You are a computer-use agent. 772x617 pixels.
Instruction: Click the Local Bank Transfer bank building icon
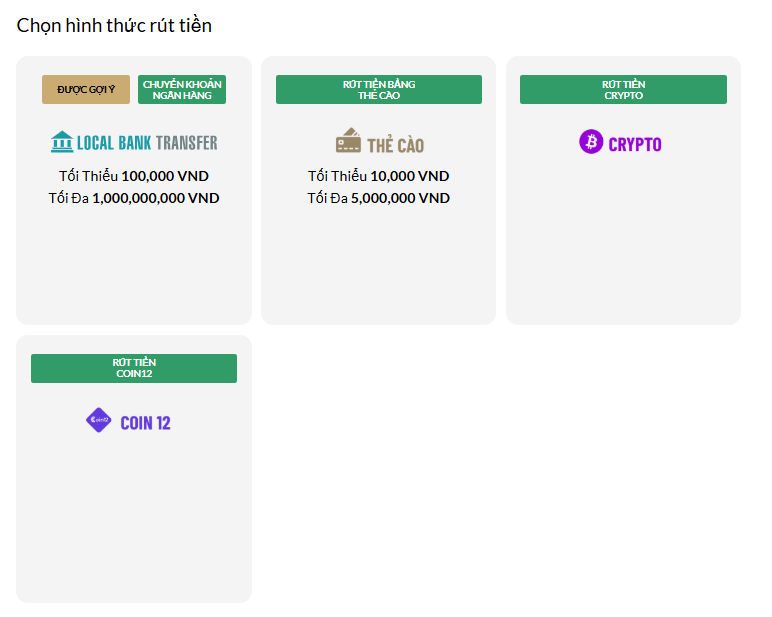coord(62,142)
